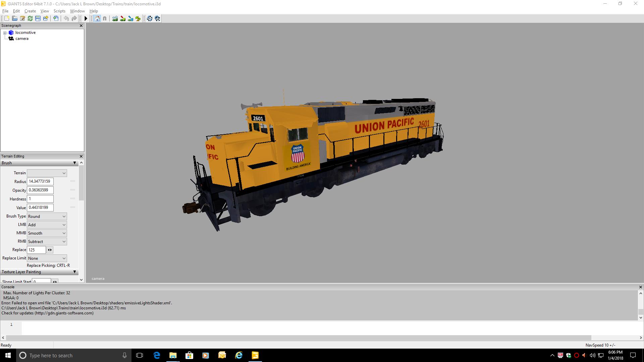Click the console horizontal scrollbar
This screenshot has width=644, height=362.
tap(299, 338)
